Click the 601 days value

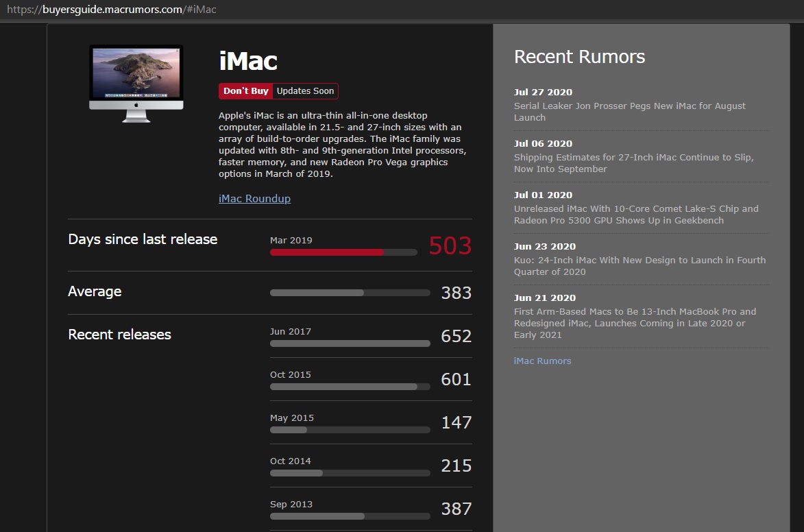456,379
